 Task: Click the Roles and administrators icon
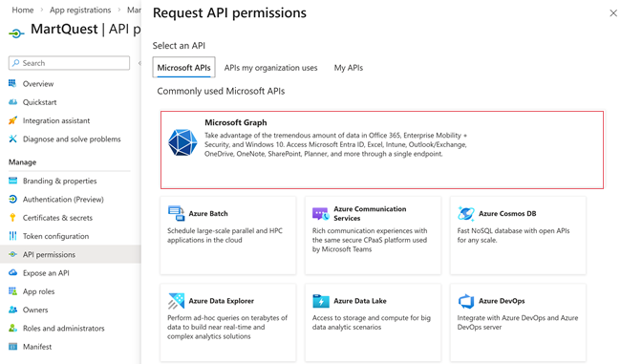pyautogui.click(x=12, y=328)
